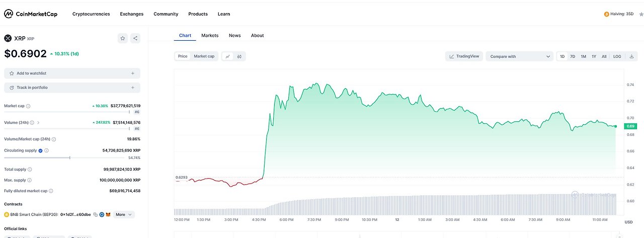Screen dimensions: 644x238
Task: Click the $37,779,621,519 market cap value
Action: click(x=125, y=106)
